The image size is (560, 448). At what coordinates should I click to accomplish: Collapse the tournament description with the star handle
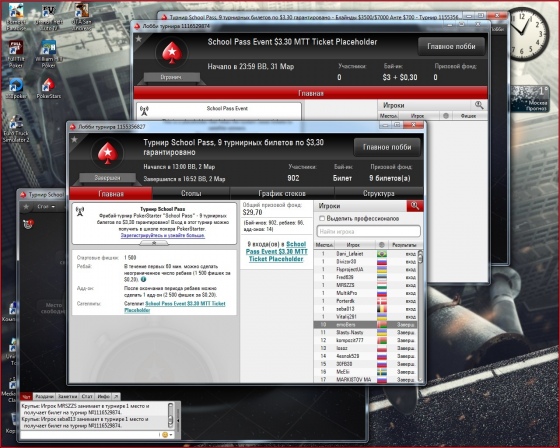[x=154, y=243]
